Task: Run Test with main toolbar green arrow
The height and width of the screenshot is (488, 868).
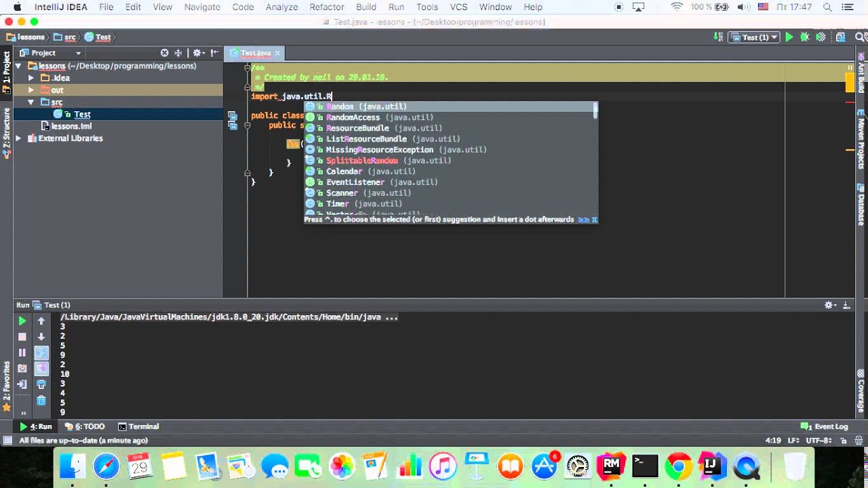Action: pyautogui.click(x=789, y=38)
